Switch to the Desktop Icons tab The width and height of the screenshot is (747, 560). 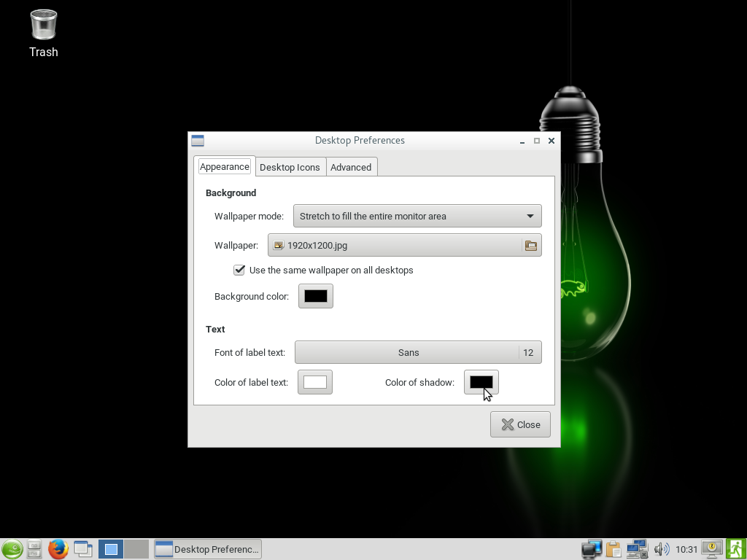(290, 167)
